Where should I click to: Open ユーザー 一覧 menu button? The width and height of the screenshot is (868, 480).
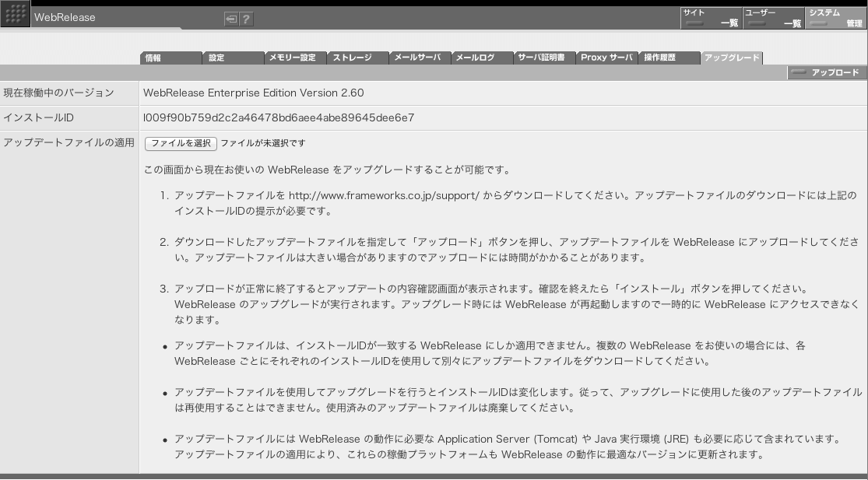(x=773, y=18)
